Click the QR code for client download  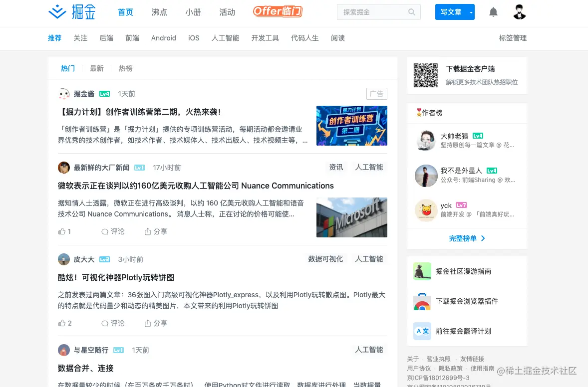pyautogui.click(x=425, y=75)
